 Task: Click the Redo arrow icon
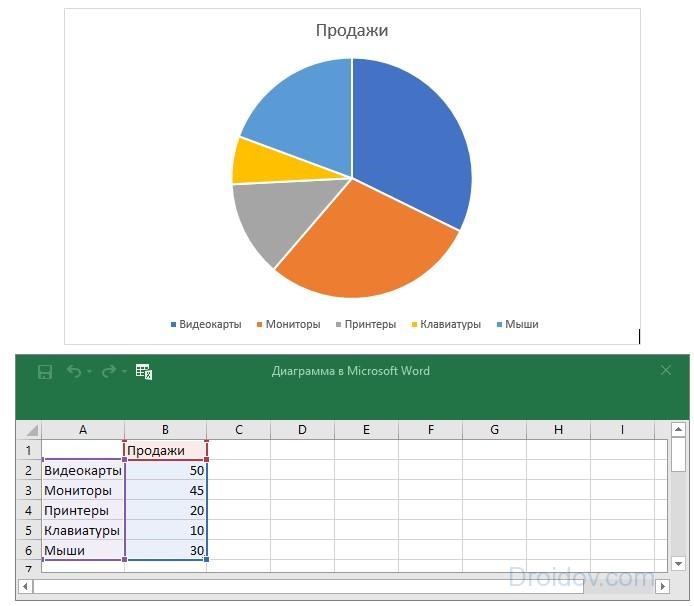point(109,371)
